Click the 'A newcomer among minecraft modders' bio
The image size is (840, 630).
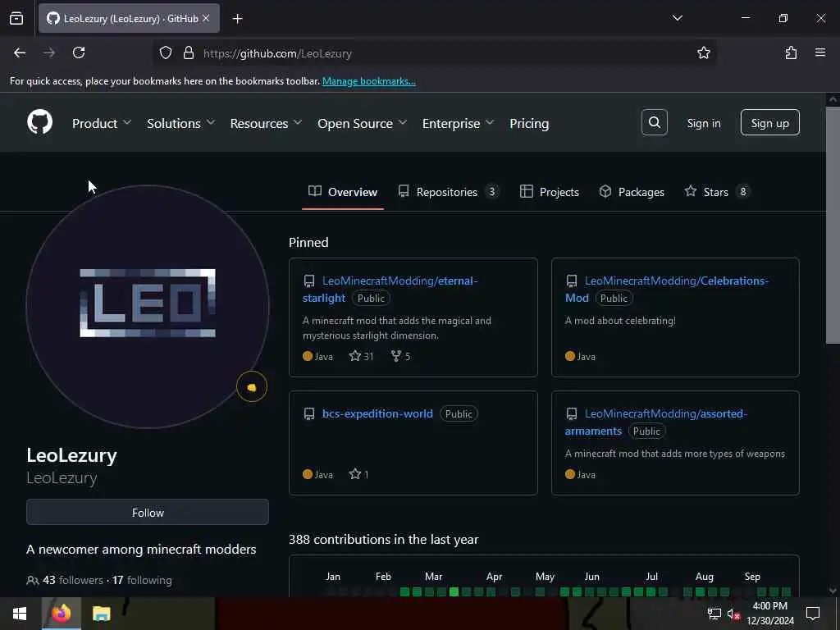pyautogui.click(x=141, y=549)
